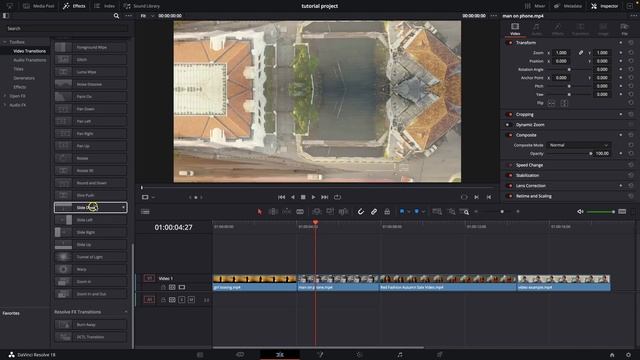Toggle timeline Snapping magnet
Image resolution: width=640 pixels, height=360 pixels.
pyautogui.click(x=360, y=211)
